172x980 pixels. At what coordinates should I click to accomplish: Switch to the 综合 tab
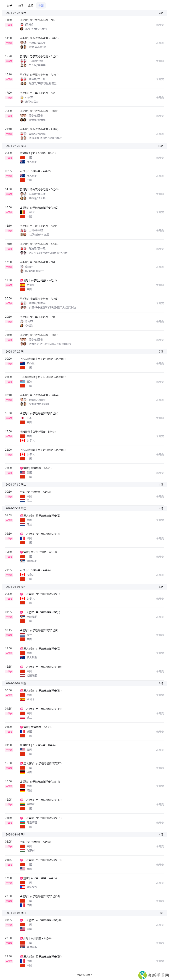10,6
